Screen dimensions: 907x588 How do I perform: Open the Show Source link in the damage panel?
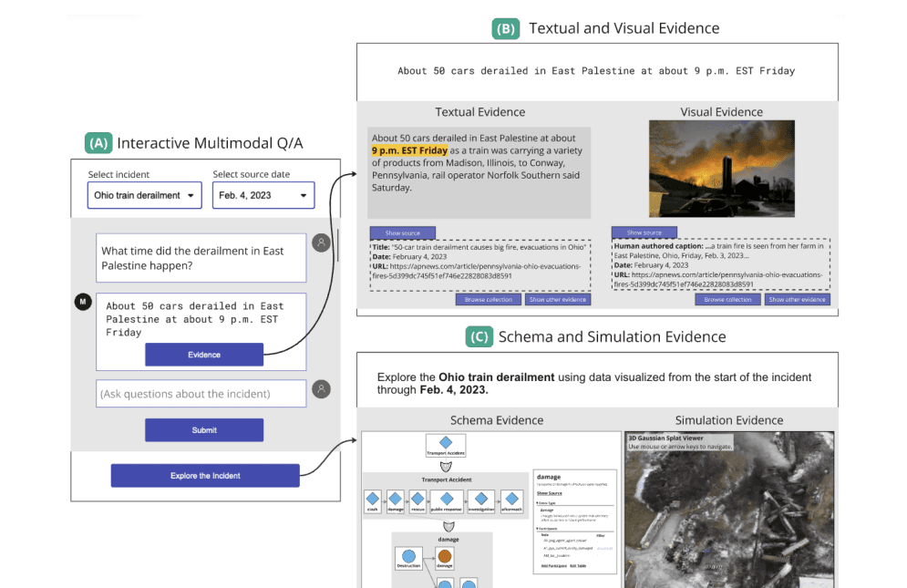(550, 493)
